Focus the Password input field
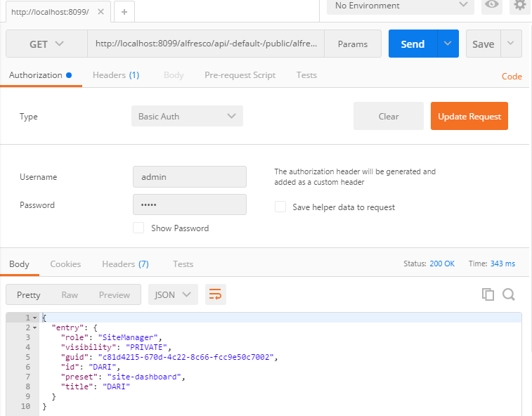The width and height of the screenshot is (532, 416). point(190,204)
